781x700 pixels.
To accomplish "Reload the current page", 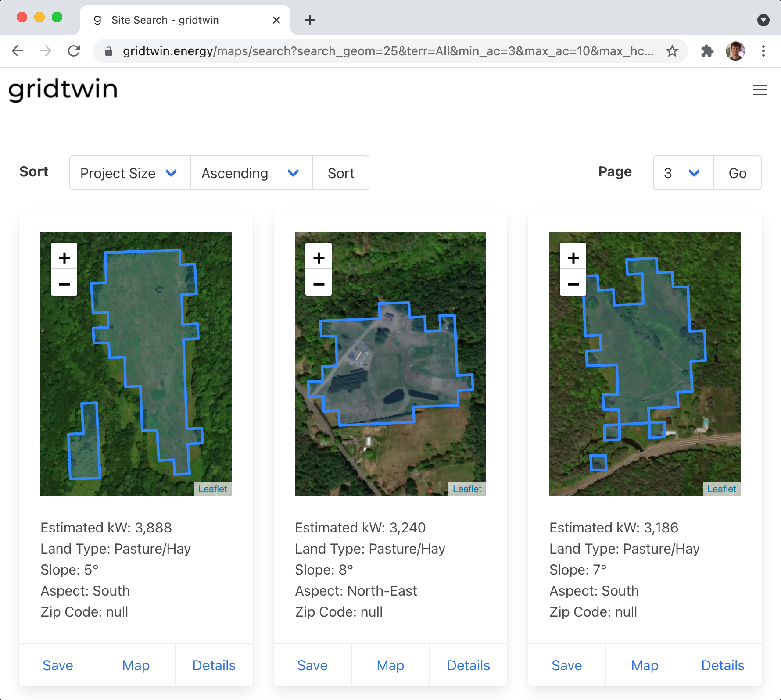I will [74, 50].
